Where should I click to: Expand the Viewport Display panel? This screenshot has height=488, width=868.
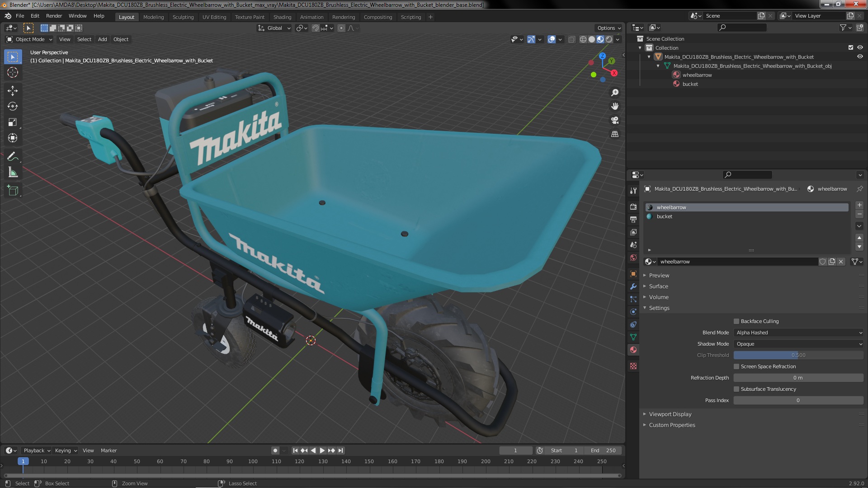coord(670,414)
